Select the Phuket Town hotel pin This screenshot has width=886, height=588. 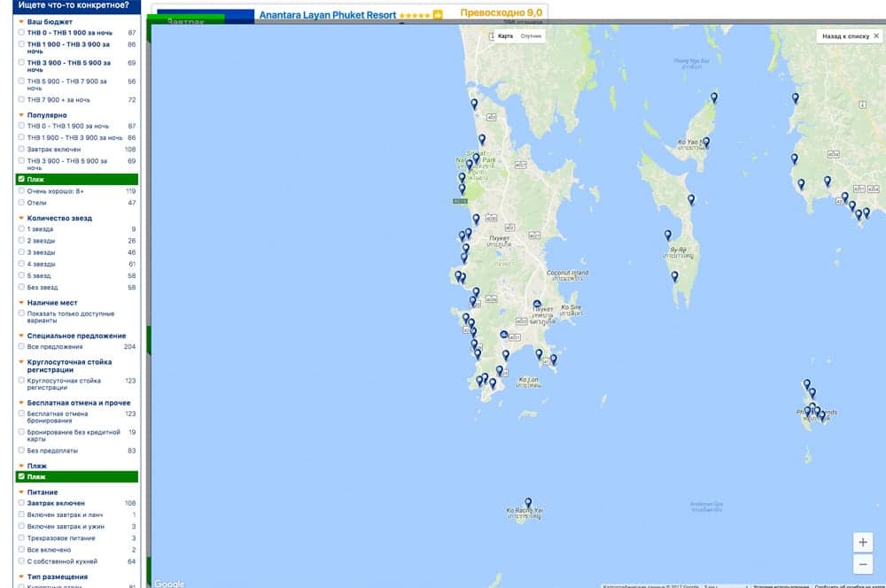[537, 305]
